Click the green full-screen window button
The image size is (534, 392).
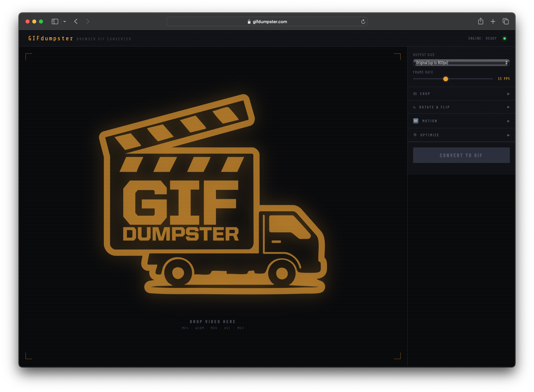coord(41,21)
